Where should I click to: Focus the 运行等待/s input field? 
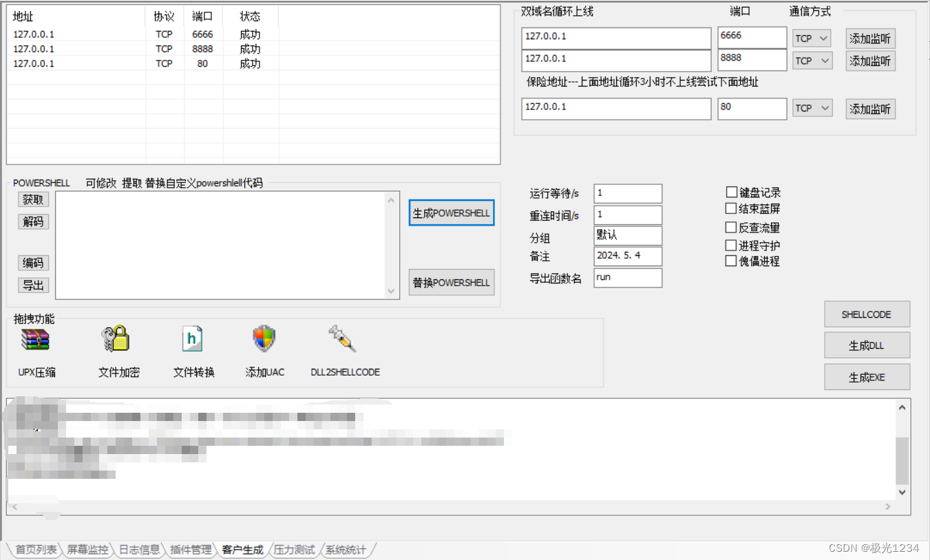click(628, 193)
